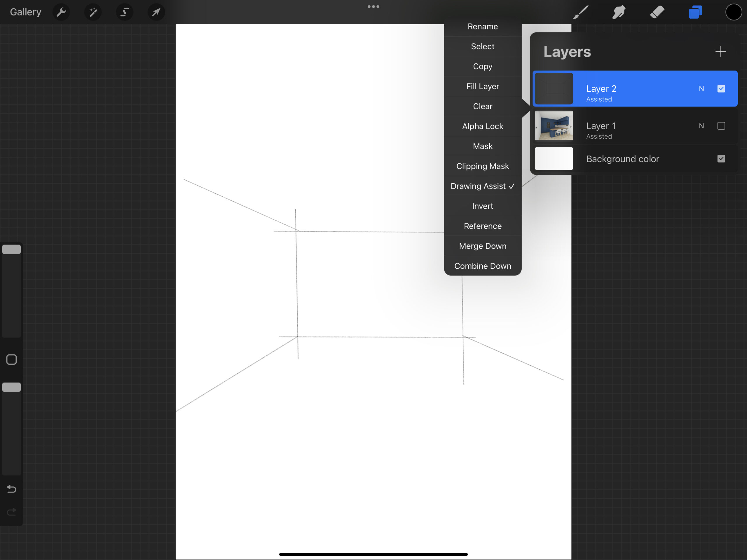Activate the Selection tool S icon

click(x=125, y=12)
